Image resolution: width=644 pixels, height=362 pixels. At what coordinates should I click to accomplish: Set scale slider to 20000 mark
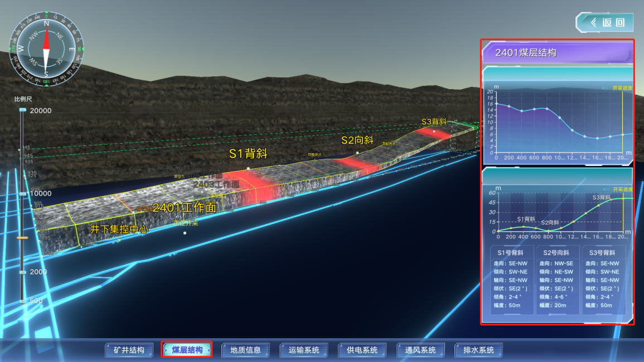click(22, 110)
